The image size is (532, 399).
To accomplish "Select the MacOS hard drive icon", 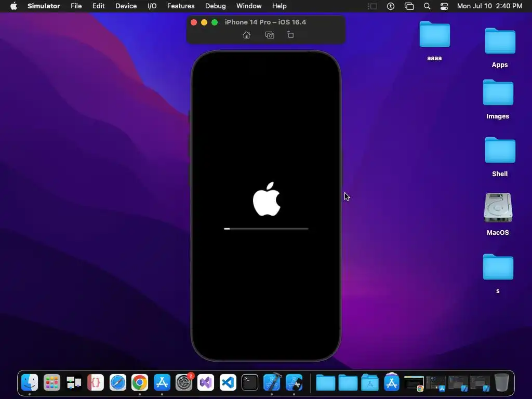I will 498,208.
